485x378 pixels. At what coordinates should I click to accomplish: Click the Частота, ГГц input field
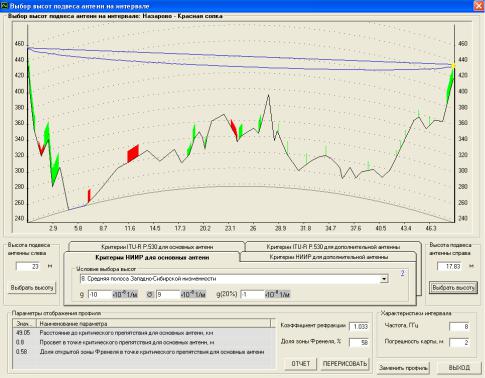pos(459,327)
